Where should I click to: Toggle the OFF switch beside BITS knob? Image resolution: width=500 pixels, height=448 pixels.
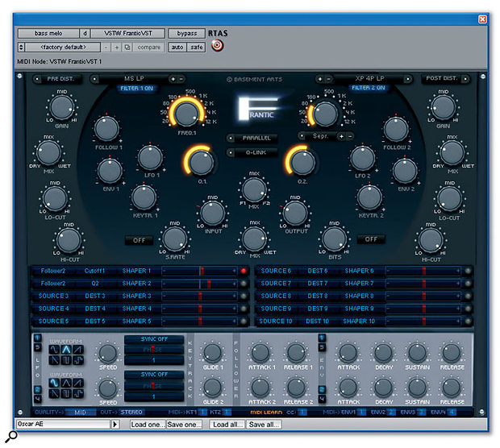tap(371, 239)
